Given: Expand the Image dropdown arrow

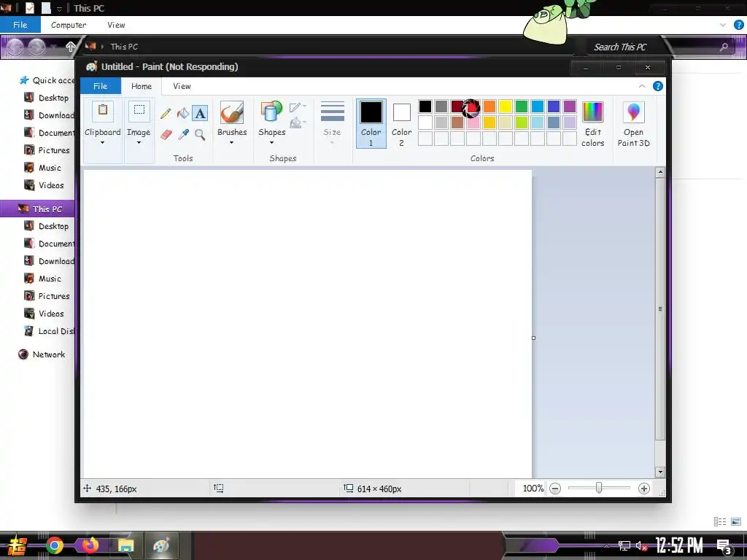Looking at the screenshot, I should pyautogui.click(x=139, y=143).
